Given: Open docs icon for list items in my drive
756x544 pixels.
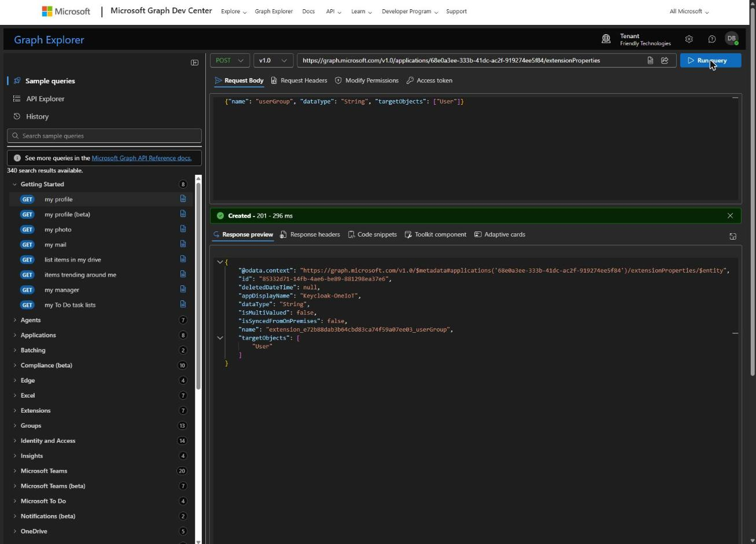Looking at the screenshot, I should point(183,259).
